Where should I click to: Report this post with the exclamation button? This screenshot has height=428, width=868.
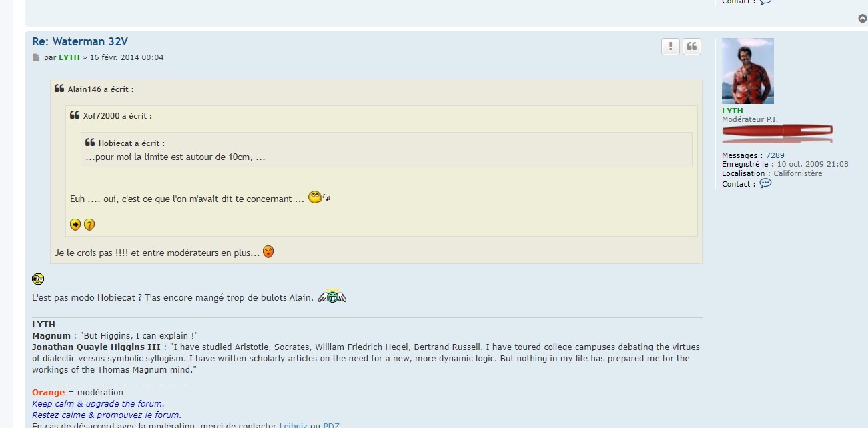[x=670, y=46]
